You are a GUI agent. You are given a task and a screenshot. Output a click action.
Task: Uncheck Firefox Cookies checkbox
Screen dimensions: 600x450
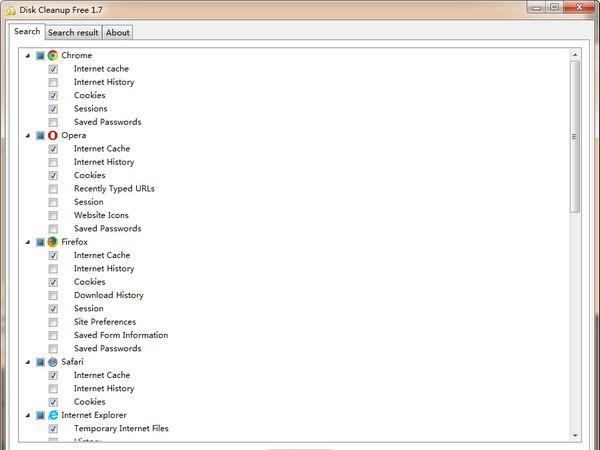tap(53, 282)
